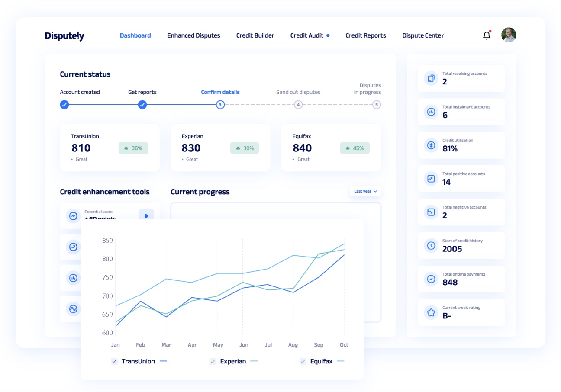Open the user profile avatar
This screenshot has width=561, height=392.
tap(509, 35)
